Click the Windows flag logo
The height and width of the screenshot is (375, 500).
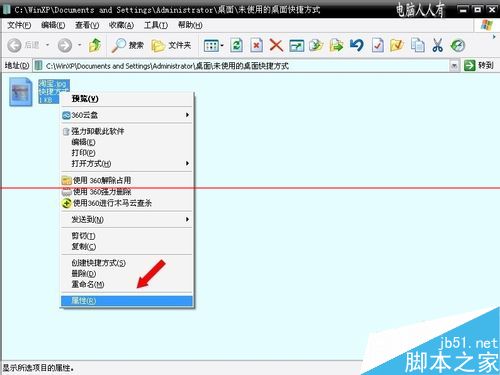[x=487, y=25]
